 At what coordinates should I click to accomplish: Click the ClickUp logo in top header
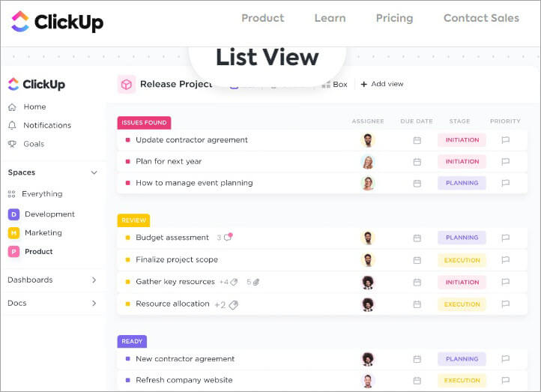(57, 22)
